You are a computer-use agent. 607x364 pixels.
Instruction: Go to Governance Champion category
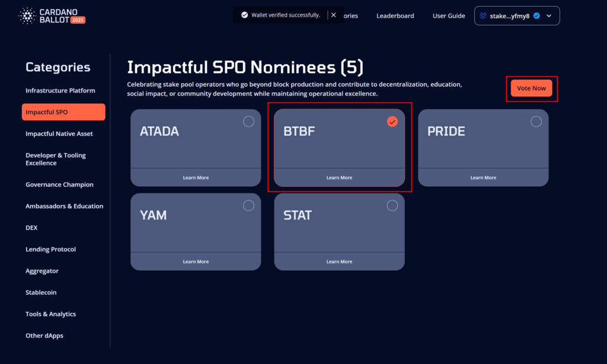(60, 185)
